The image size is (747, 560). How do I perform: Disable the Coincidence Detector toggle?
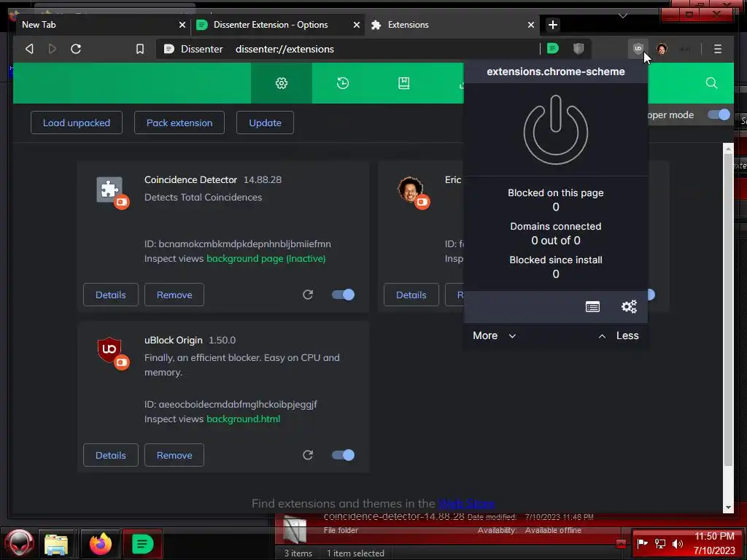tap(343, 295)
